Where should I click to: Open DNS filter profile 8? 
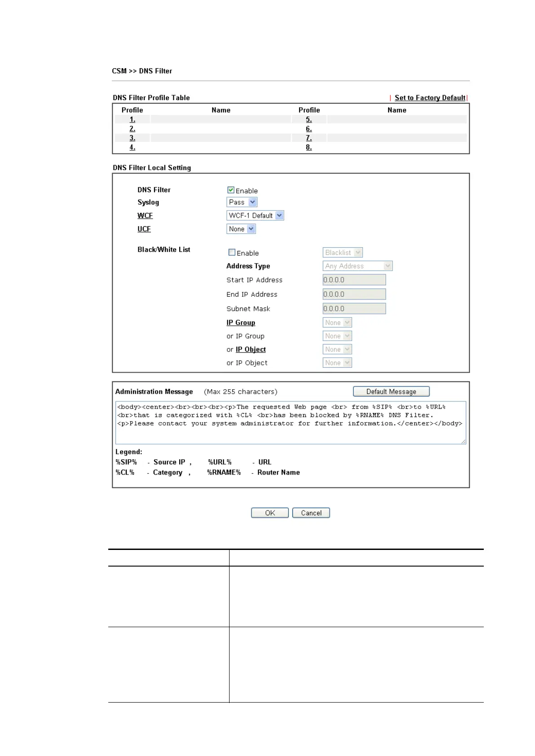pyautogui.click(x=309, y=147)
